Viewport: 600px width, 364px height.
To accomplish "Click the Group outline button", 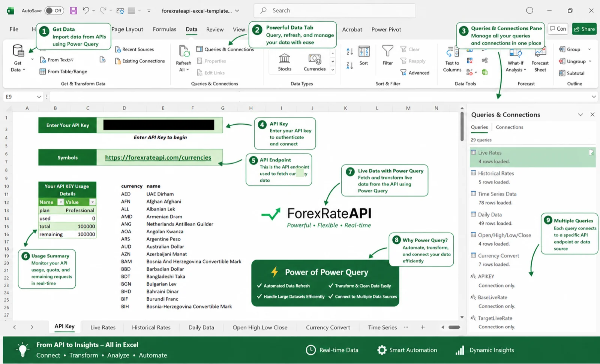I will (x=570, y=49).
